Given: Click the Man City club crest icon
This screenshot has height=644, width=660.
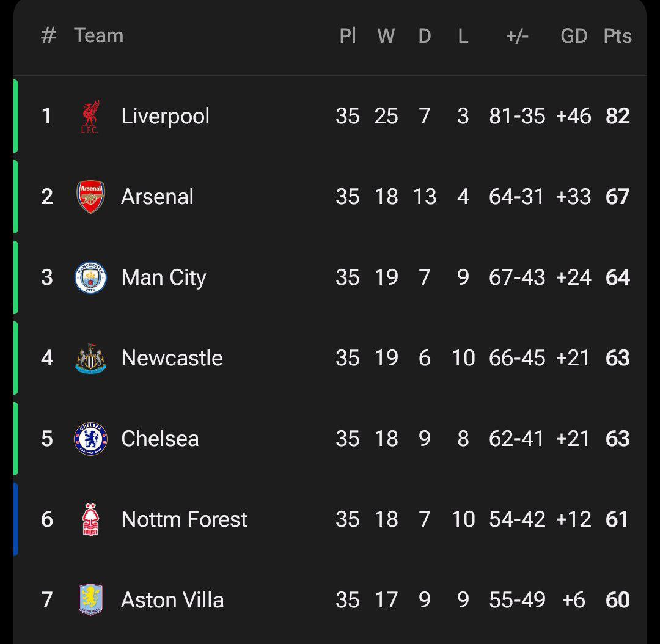Looking at the screenshot, I should (x=90, y=277).
